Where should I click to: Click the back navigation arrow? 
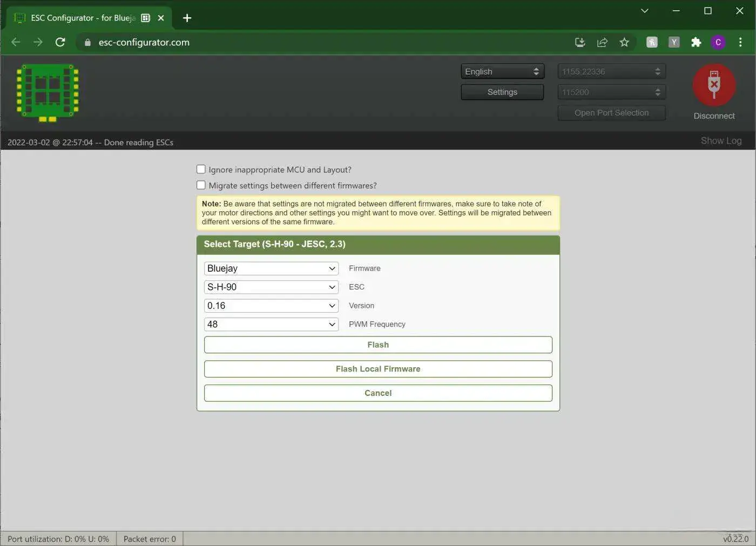pyautogui.click(x=15, y=42)
